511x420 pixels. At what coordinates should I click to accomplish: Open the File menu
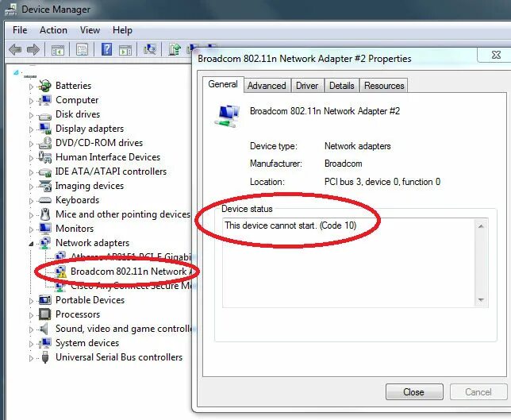20,30
